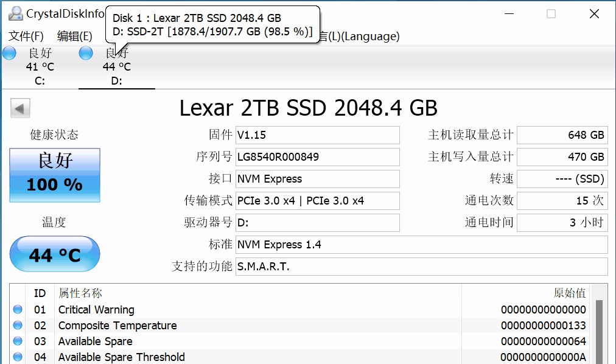Close the CrystalDiskInfo window
This screenshot has width=616, height=364.
[x=594, y=14]
